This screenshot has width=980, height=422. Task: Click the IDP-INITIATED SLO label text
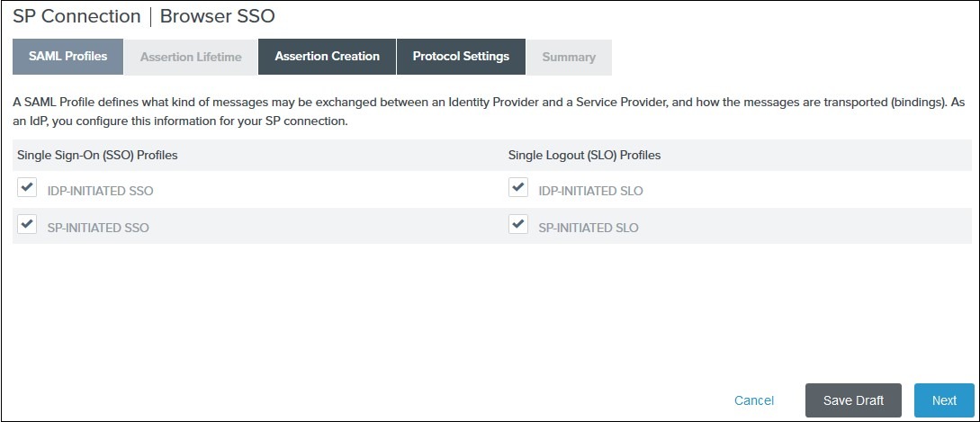[x=590, y=191]
